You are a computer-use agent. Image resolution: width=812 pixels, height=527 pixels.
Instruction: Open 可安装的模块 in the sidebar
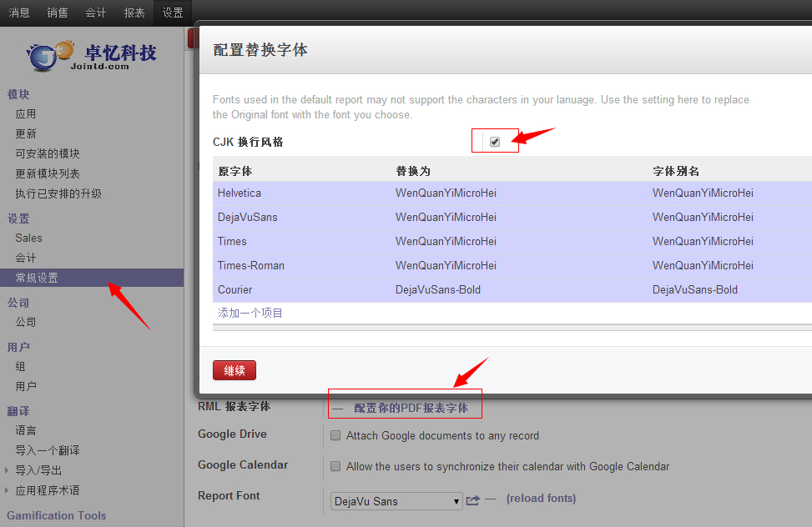tap(48, 153)
